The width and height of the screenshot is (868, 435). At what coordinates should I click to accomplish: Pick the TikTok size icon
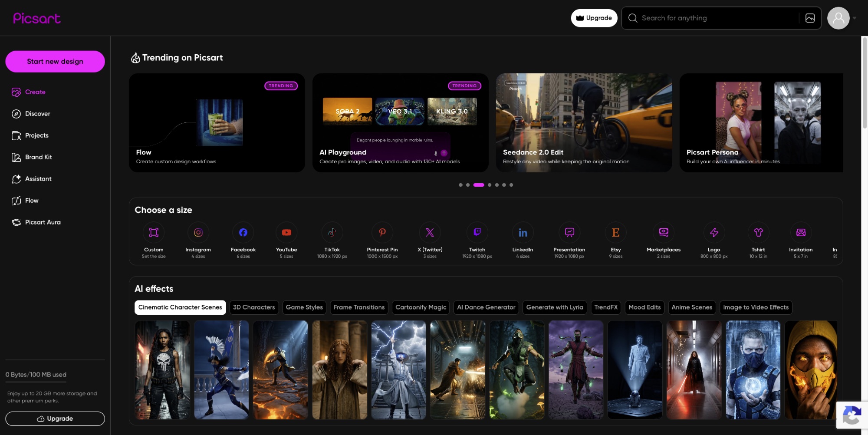pyautogui.click(x=332, y=232)
